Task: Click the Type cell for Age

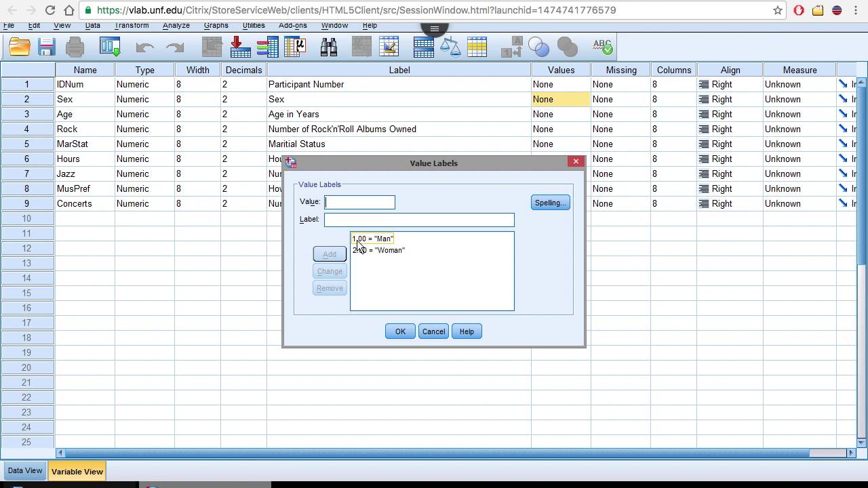Action: 144,114
